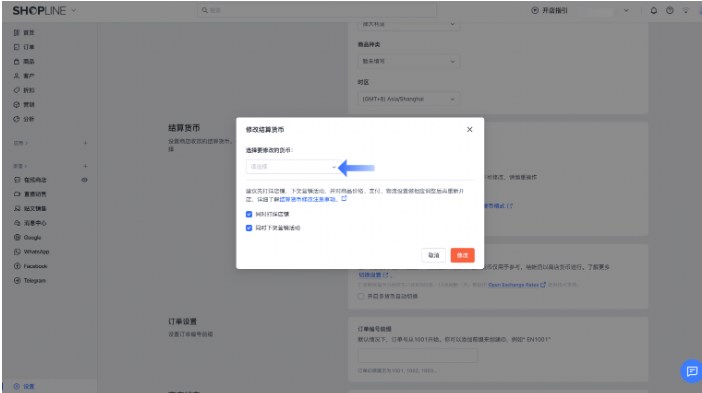Open the 设置 settings item at sidebar bottom
The image size is (702, 393).
coord(29,386)
